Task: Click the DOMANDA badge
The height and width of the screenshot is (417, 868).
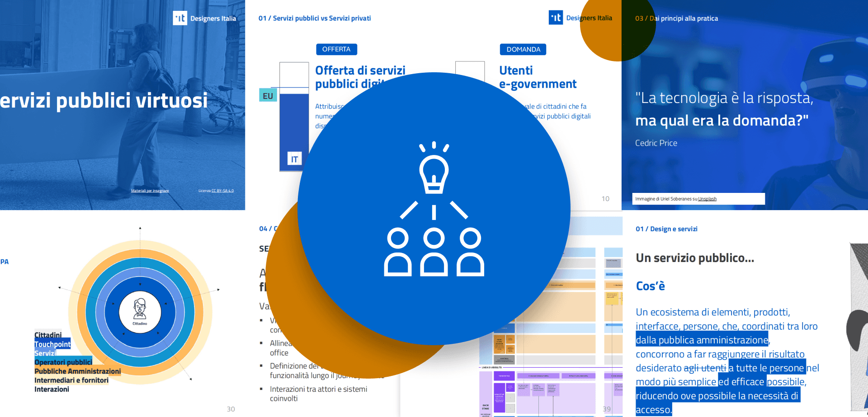Action: [523, 49]
